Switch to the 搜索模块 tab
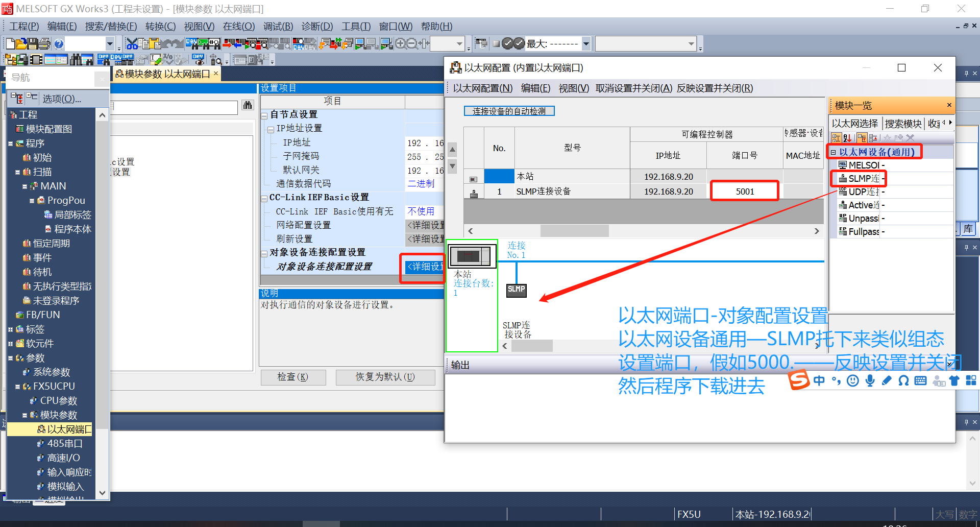The width and height of the screenshot is (980, 527). [x=903, y=123]
